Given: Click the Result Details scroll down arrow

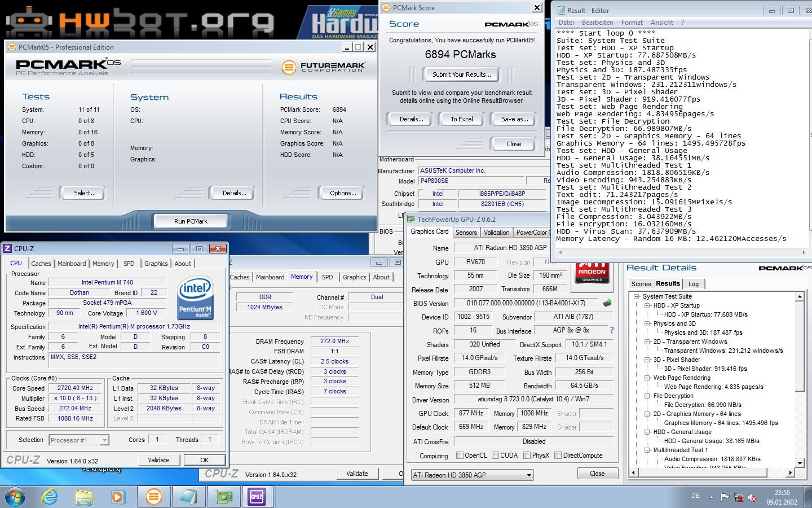Looking at the screenshot, I should [800, 463].
